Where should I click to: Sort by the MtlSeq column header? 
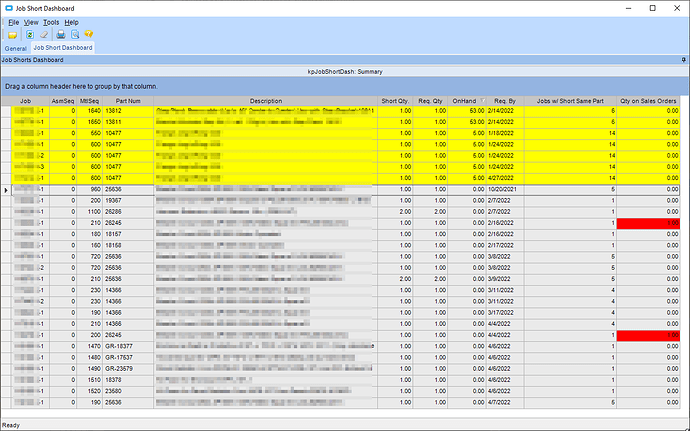89,101
